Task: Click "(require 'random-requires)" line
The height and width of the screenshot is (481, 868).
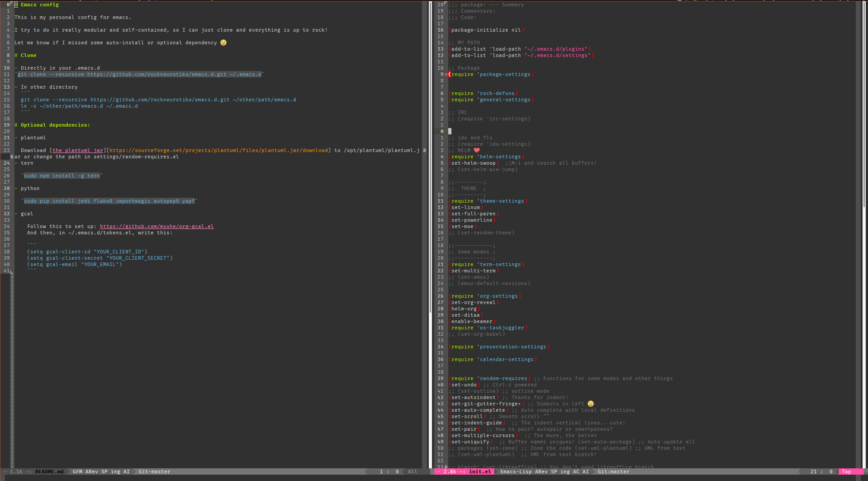Action: (x=489, y=378)
